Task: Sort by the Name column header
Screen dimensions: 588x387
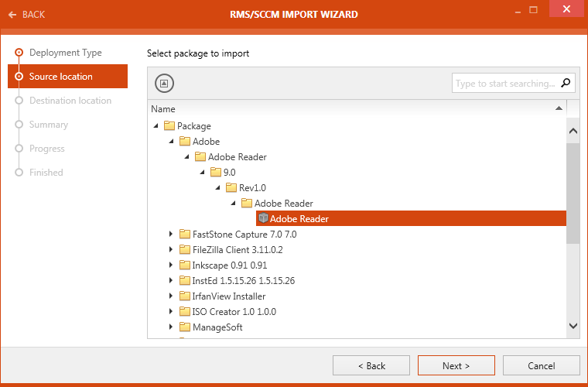Action: tap(163, 109)
